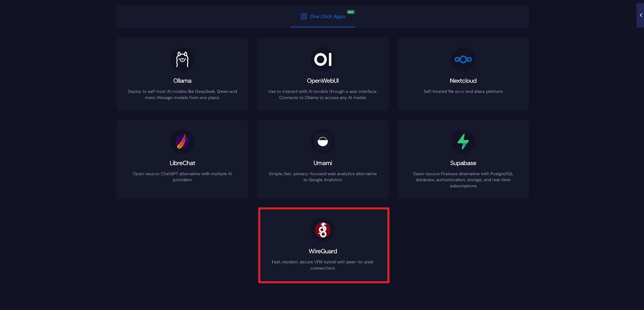Select the Nextcloud title text

click(x=463, y=81)
